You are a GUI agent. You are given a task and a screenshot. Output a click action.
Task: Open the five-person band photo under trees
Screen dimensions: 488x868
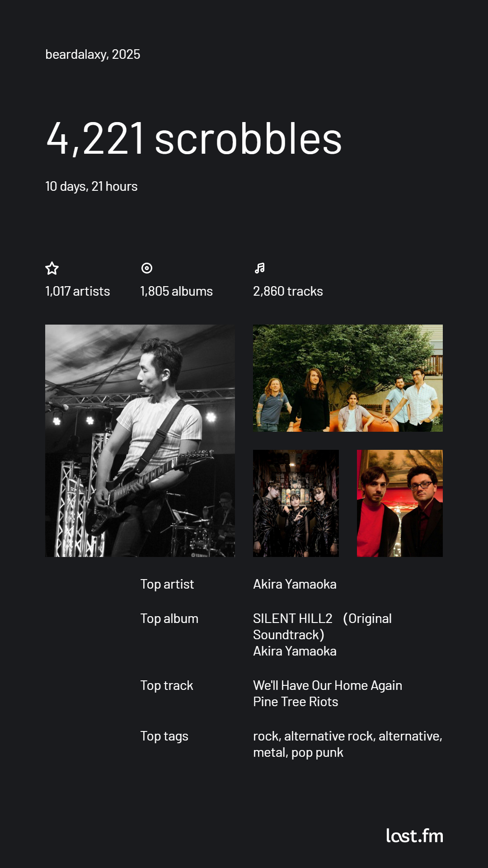coord(348,378)
